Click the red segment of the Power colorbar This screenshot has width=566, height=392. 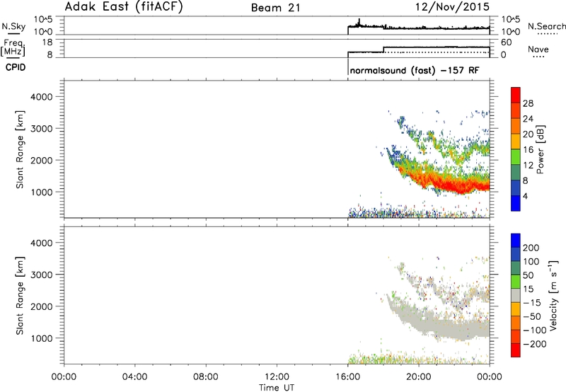click(516, 95)
